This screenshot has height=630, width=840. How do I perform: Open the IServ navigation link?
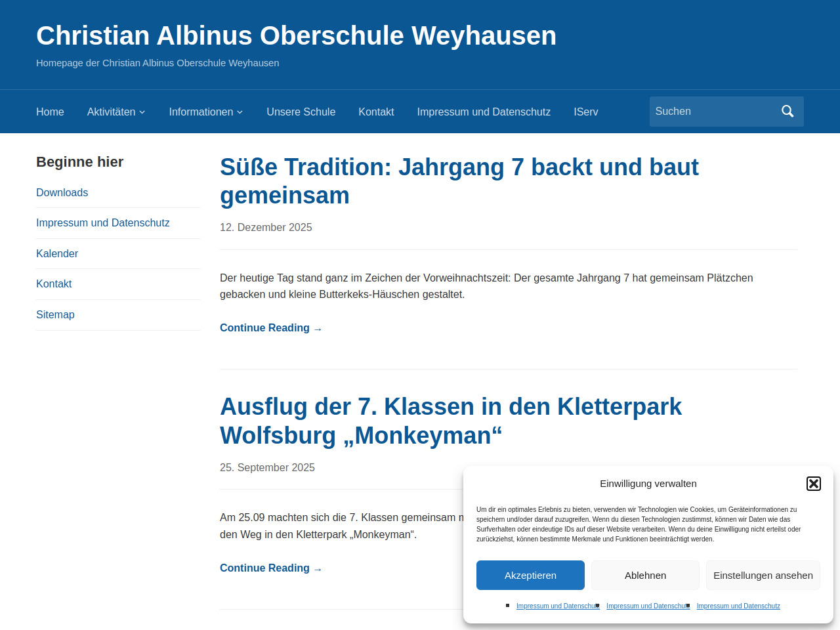click(585, 112)
